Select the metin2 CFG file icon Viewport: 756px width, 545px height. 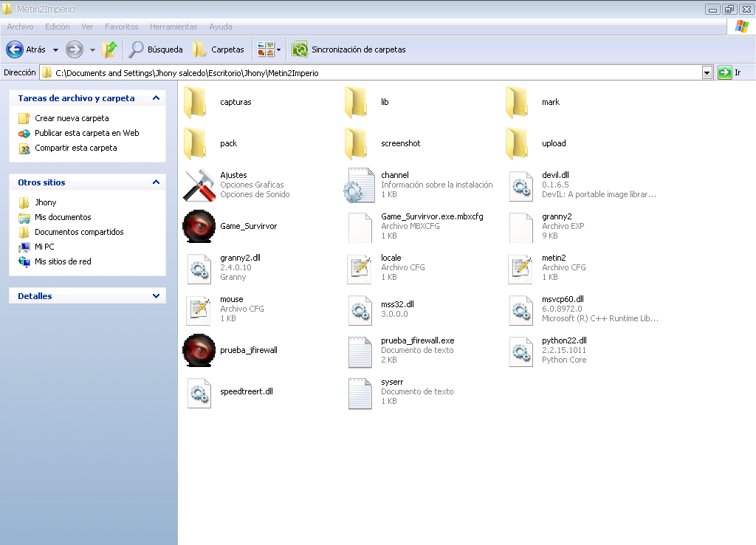pos(521,269)
